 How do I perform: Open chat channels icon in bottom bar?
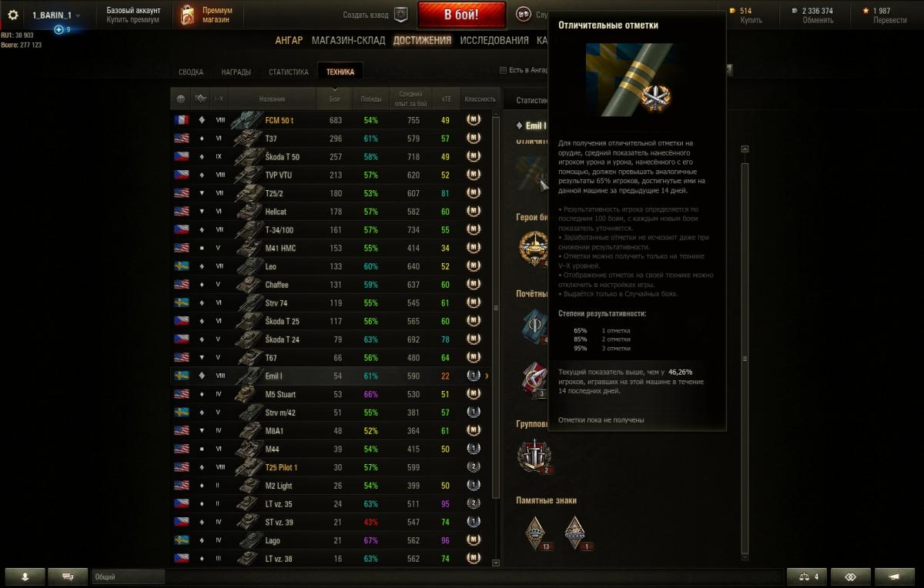point(68,576)
